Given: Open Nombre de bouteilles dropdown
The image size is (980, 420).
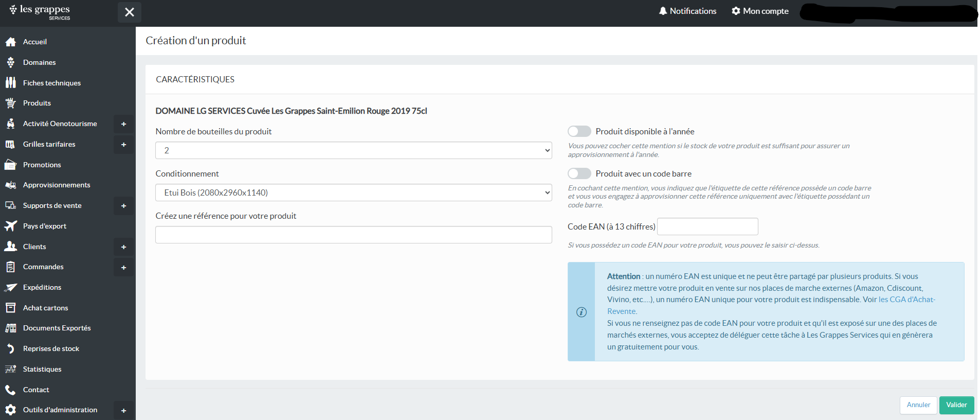Looking at the screenshot, I should tap(353, 150).
